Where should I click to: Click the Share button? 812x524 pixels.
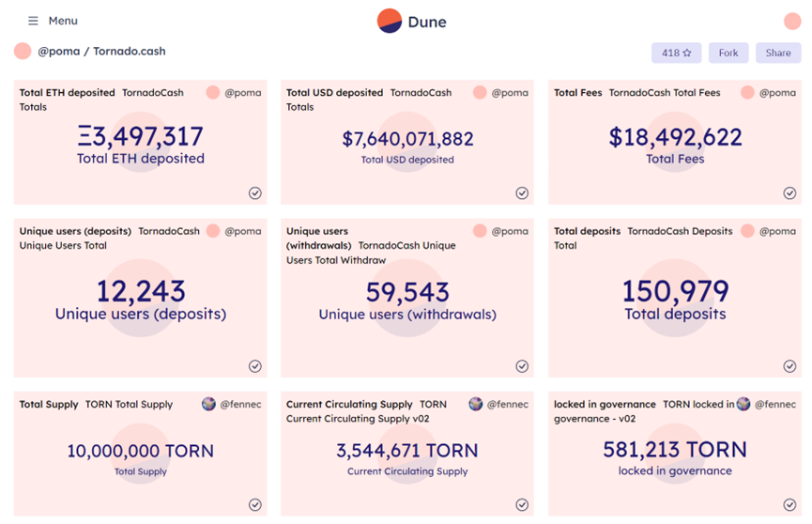778,53
